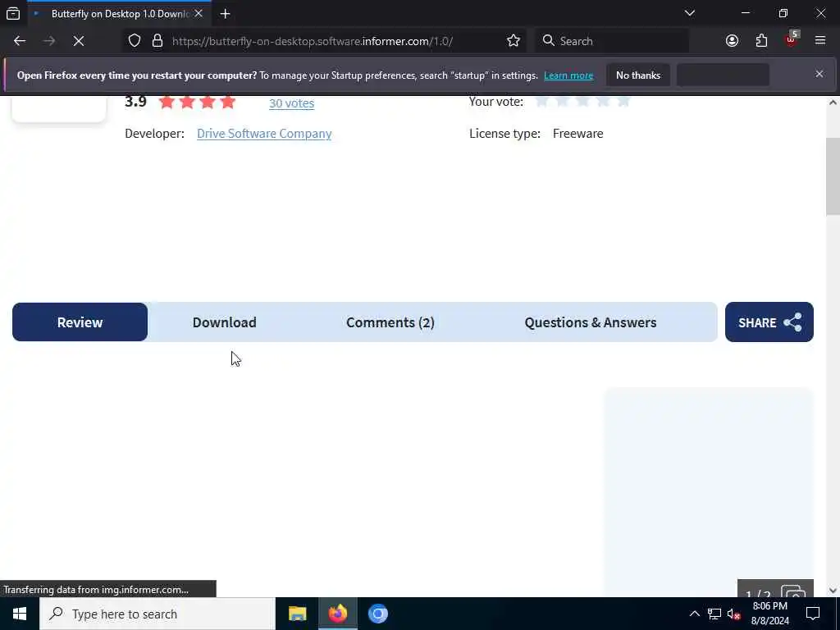Click the uBlock Origin extension icon
Screen dimensions: 840x630
click(792, 41)
